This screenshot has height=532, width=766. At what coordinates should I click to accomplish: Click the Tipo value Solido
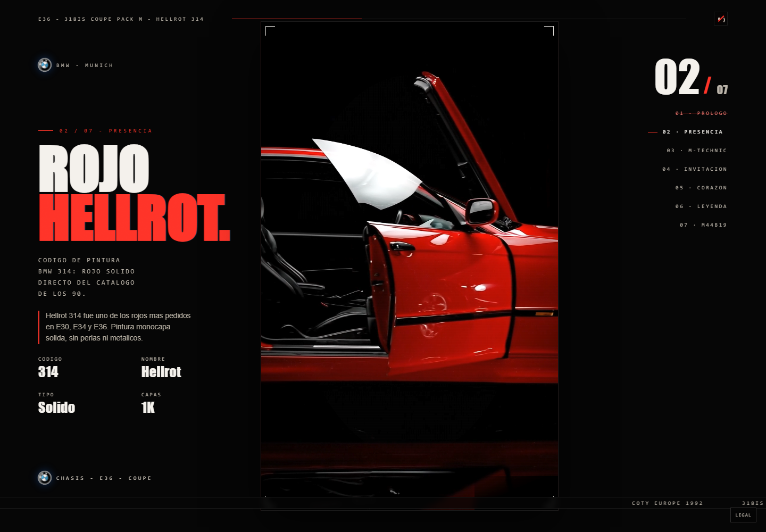(56, 408)
